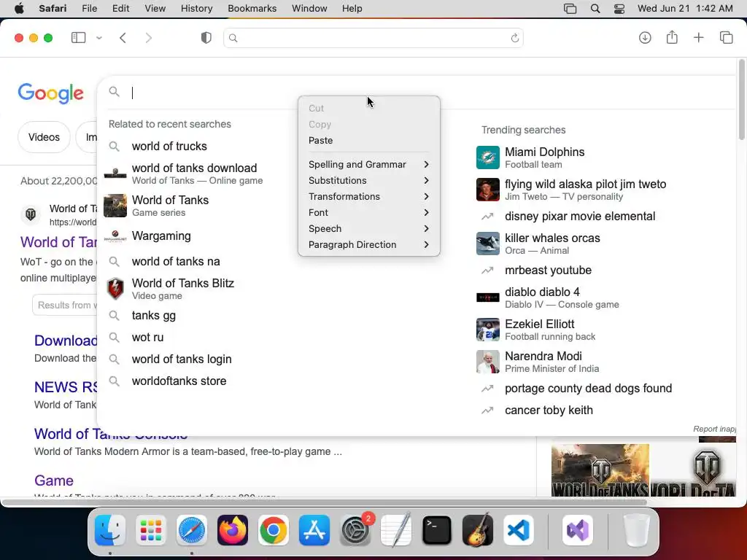The height and width of the screenshot is (560, 747).
Task: Choose 'world of trucks' suggestion
Action: 169,146
